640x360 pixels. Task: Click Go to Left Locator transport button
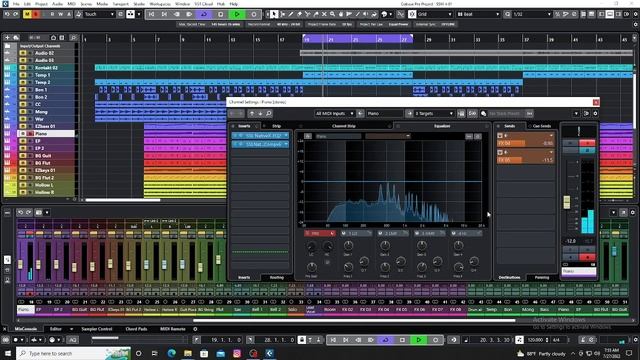pyautogui.click(x=151, y=14)
